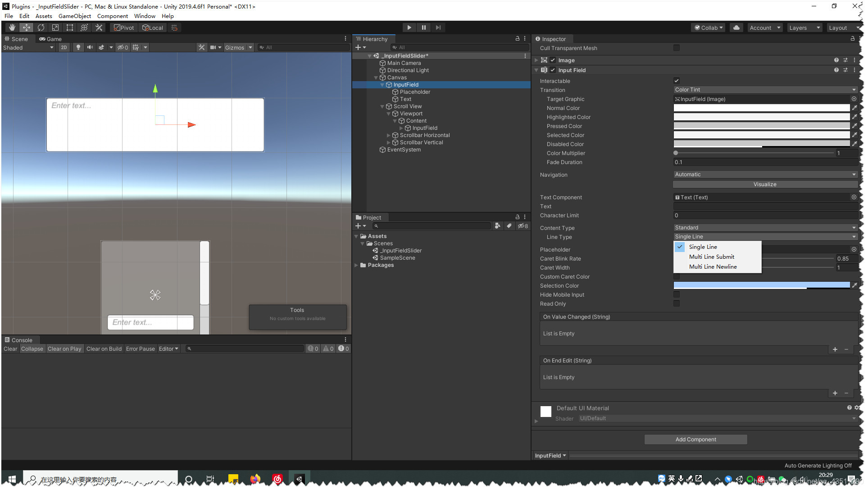
Task: Open Input Field component help icon
Action: 836,70
